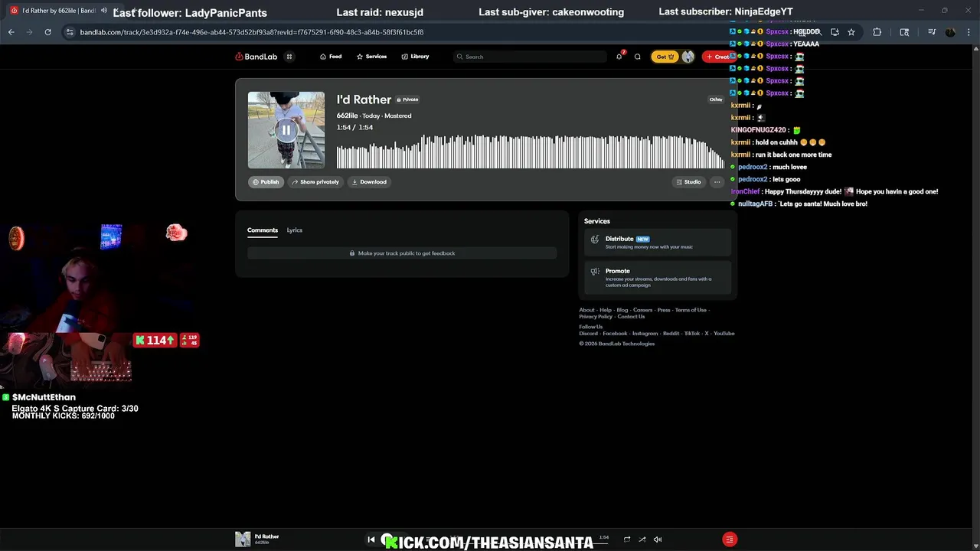Image resolution: width=980 pixels, height=551 pixels.
Task: Open the track more options ellipsis
Action: point(717,182)
